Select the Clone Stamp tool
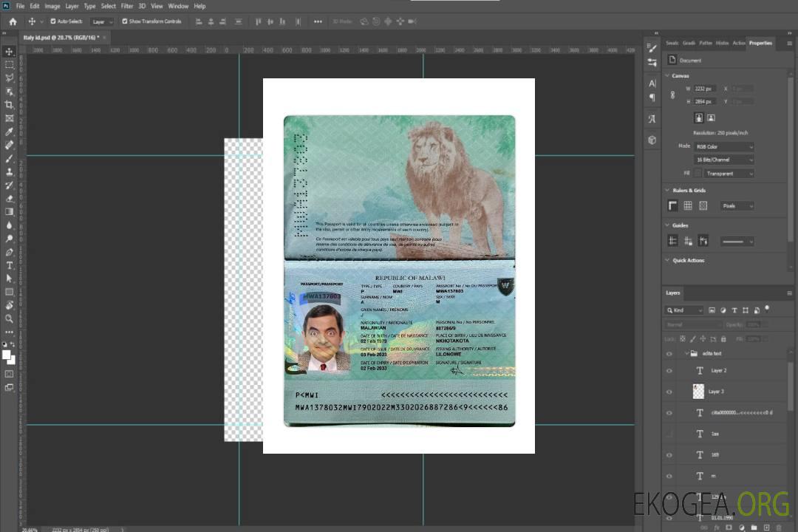The image size is (798, 532). [9, 172]
